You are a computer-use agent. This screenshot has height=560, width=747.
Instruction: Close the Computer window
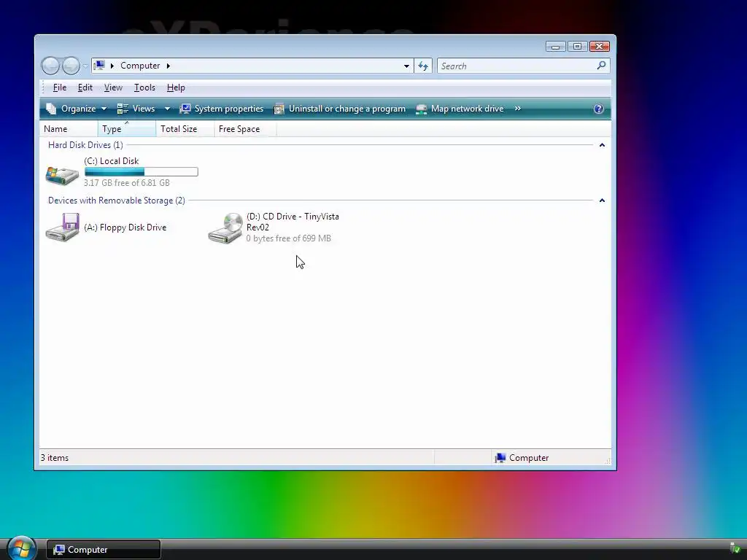pyautogui.click(x=600, y=46)
